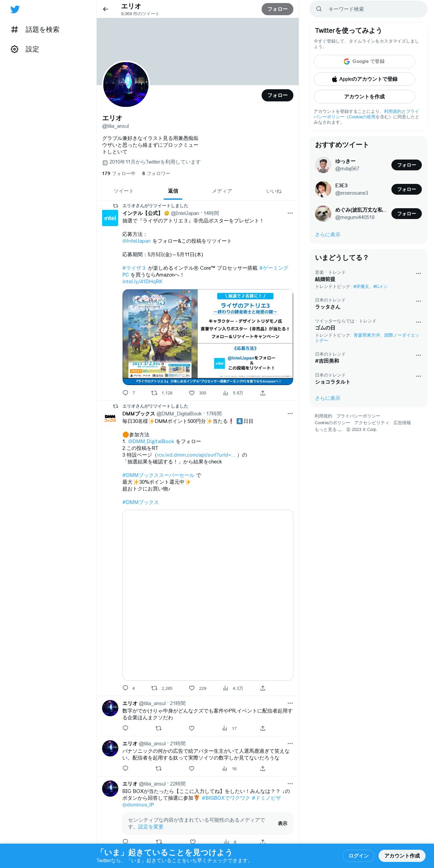Open ゆっきー avatar in recommendations
434x868 pixels.
(323, 165)
